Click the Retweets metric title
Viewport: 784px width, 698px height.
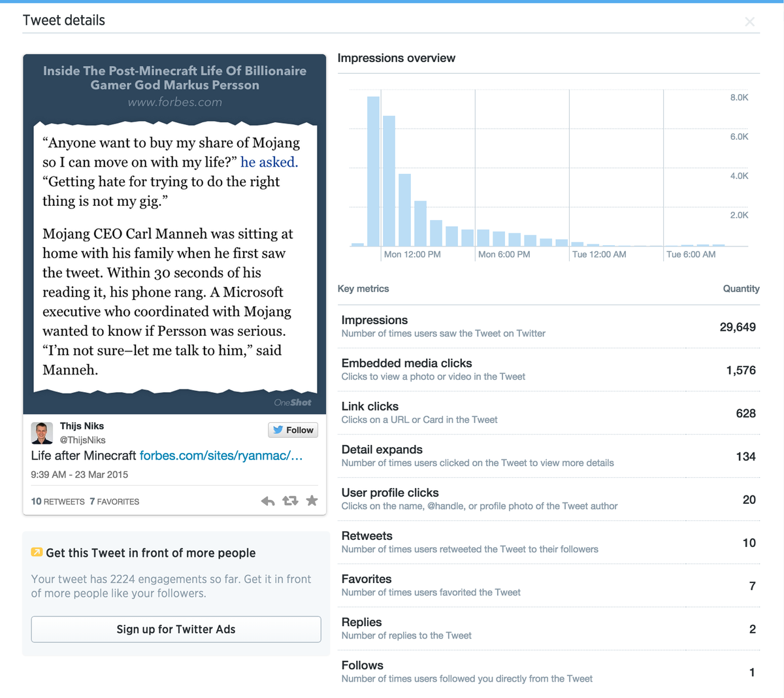[367, 536]
